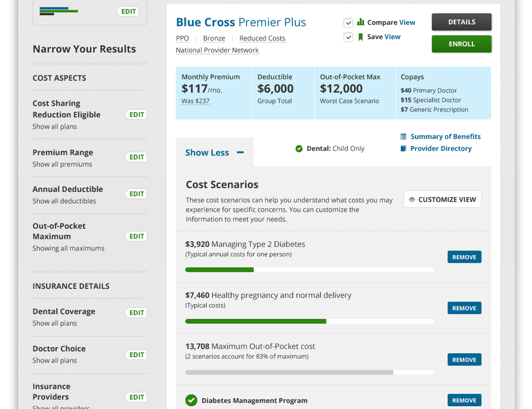532x409 pixels.
Task: Click the $6,000 Deductible value
Action: tap(275, 89)
